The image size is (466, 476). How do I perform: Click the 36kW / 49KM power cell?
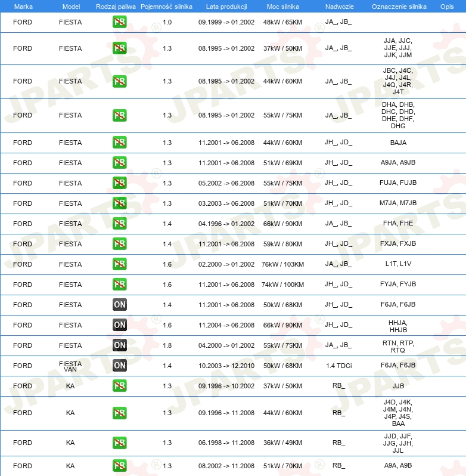tap(282, 443)
